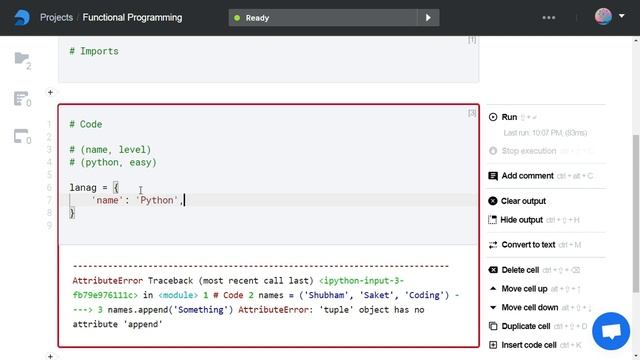Click the 'name': 'Python' code line
640x360 pixels.
point(138,200)
